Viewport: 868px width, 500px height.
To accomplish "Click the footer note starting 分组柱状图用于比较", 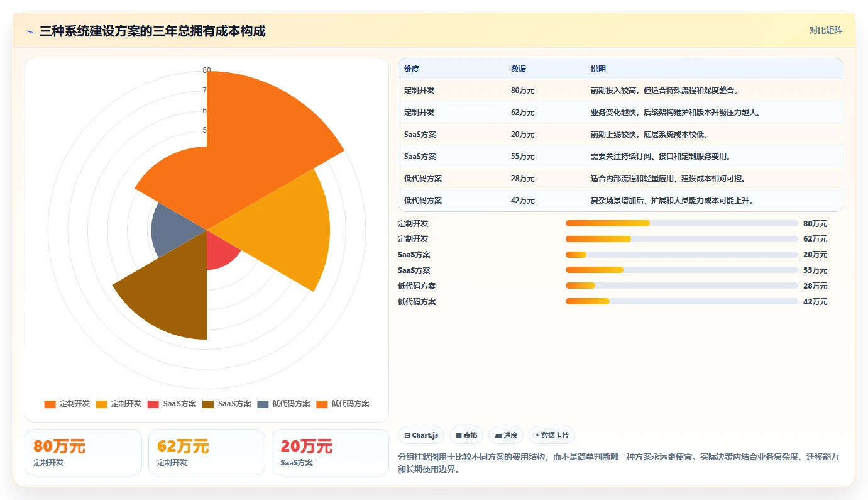I will pos(618,463).
